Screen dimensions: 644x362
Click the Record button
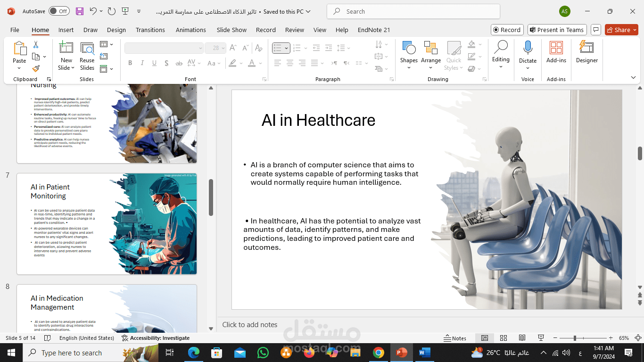click(x=507, y=30)
